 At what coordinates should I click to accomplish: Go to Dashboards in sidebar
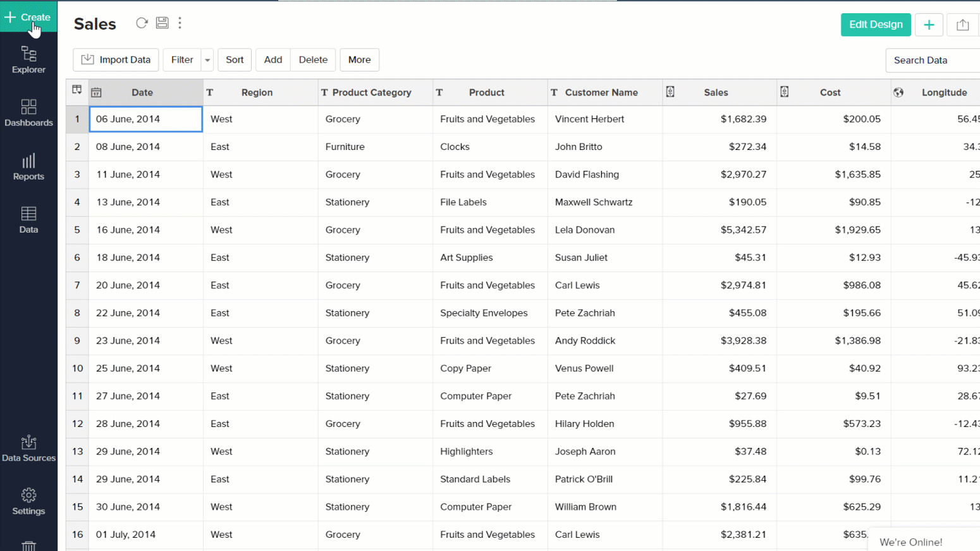[x=28, y=113]
